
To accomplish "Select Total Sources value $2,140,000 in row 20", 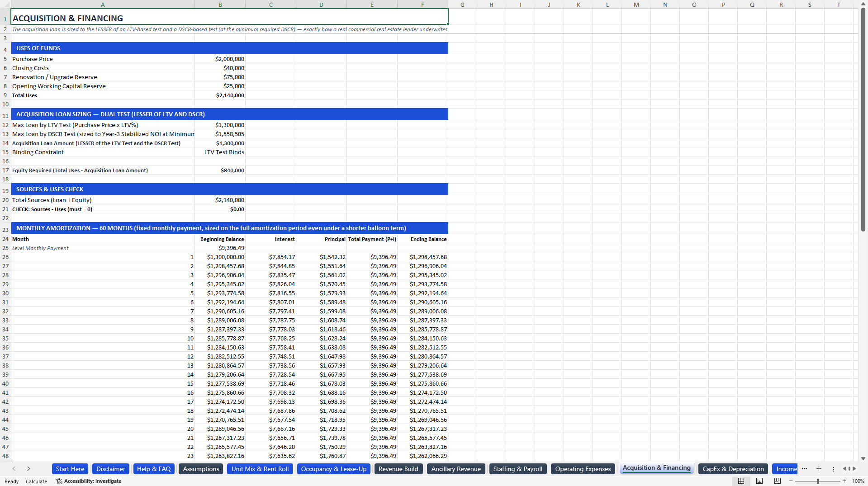I will pos(220,200).
